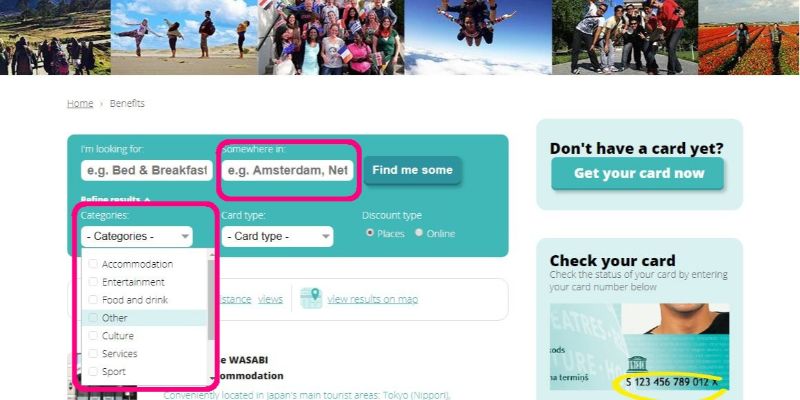Go to the Home breadcrumb link
The width and height of the screenshot is (800, 400).
[x=80, y=104]
